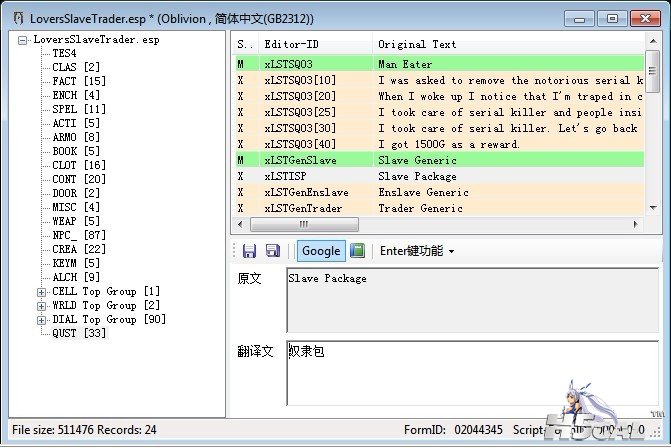The image size is (671, 448).
Task: Open the Enter键功能 dropdown menu
Action: (x=417, y=251)
